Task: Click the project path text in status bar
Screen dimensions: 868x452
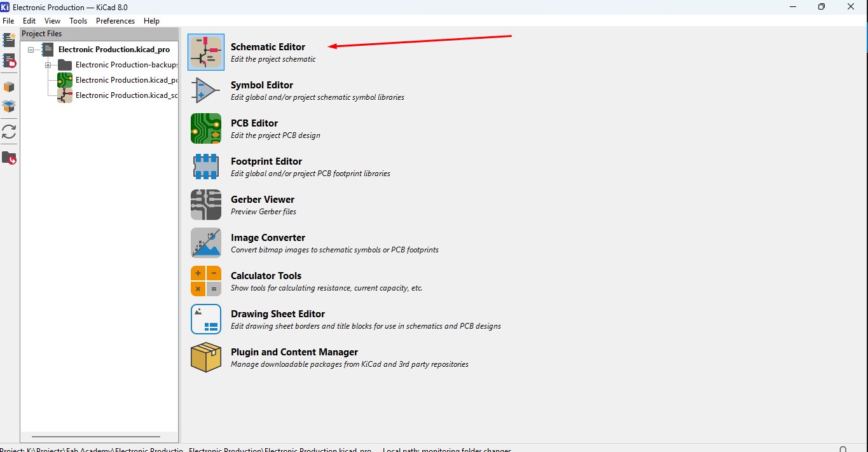Action: (x=186, y=449)
